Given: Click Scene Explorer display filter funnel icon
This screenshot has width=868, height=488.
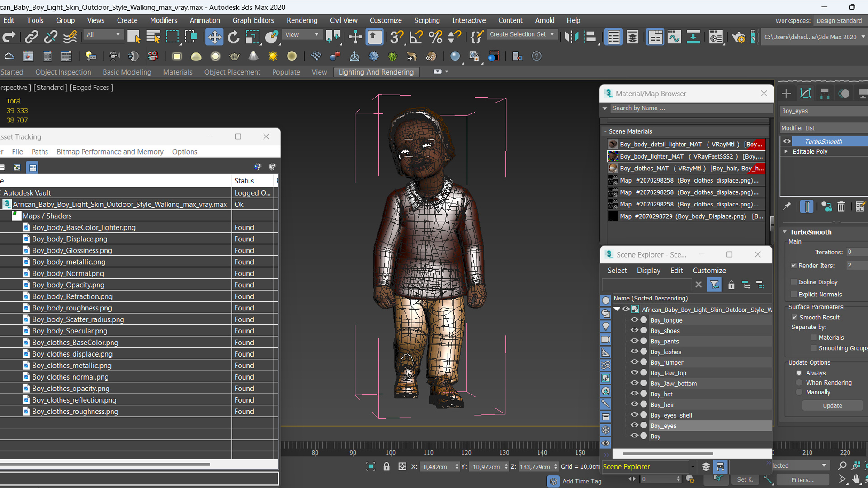Looking at the screenshot, I should [714, 285].
